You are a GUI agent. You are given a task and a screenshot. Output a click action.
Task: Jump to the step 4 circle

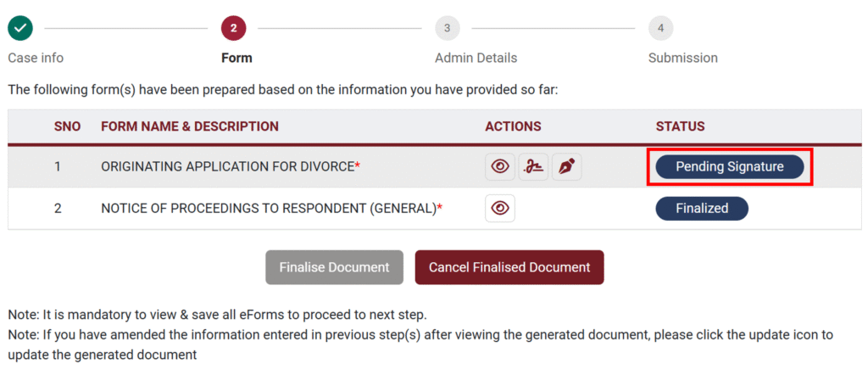tap(660, 28)
